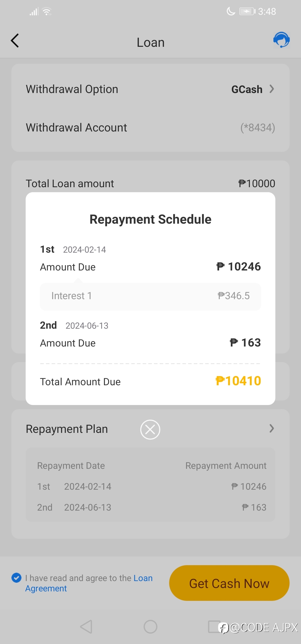This screenshot has height=644, width=301.
Task: Tap the battery indicator in status bar
Action: click(x=247, y=11)
